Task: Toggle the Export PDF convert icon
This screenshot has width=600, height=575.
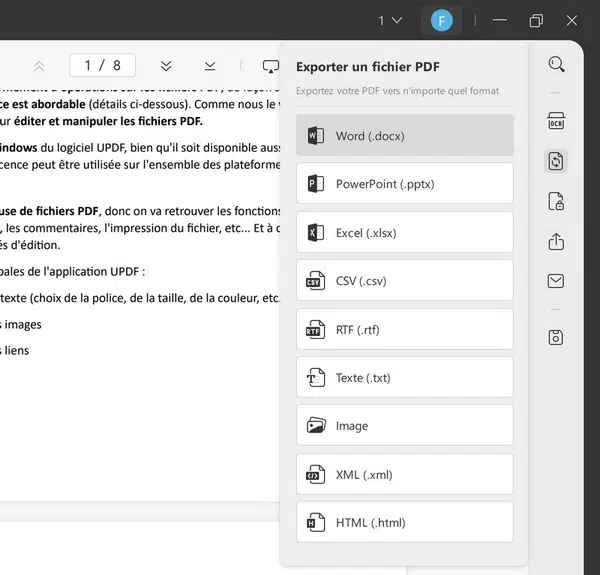Action: [x=556, y=161]
